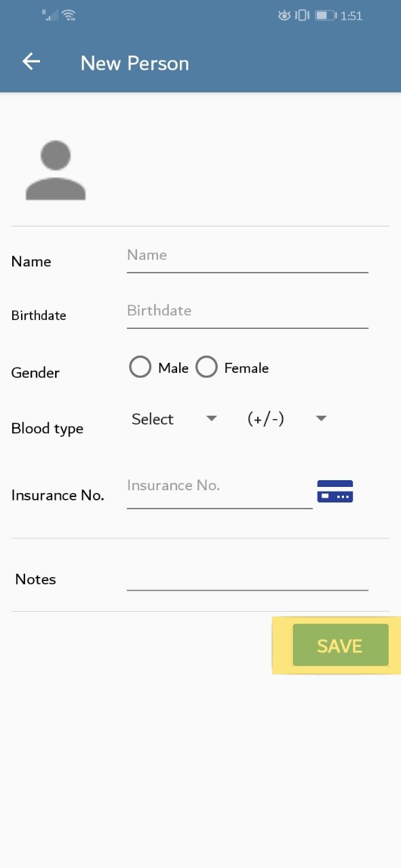Tap the back arrow icon

point(31,62)
